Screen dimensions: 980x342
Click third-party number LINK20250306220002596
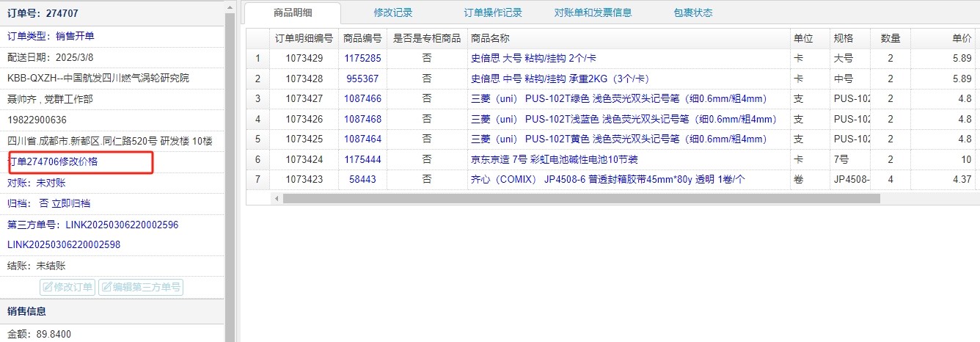122,225
